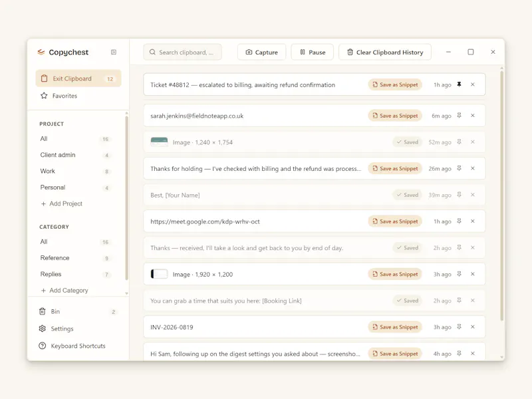The image size is (532, 399).
Task: Pin the Image 1,920 × 1,200 entry
Action: coord(459,275)
